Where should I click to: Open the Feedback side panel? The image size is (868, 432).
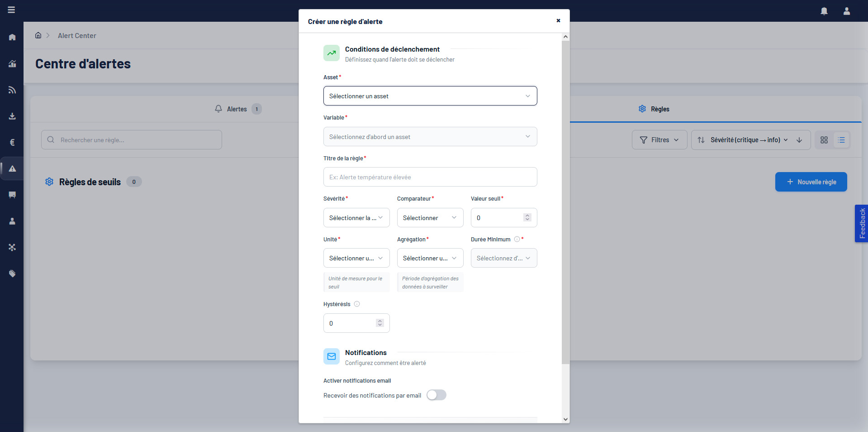click(x=862, y=223)
